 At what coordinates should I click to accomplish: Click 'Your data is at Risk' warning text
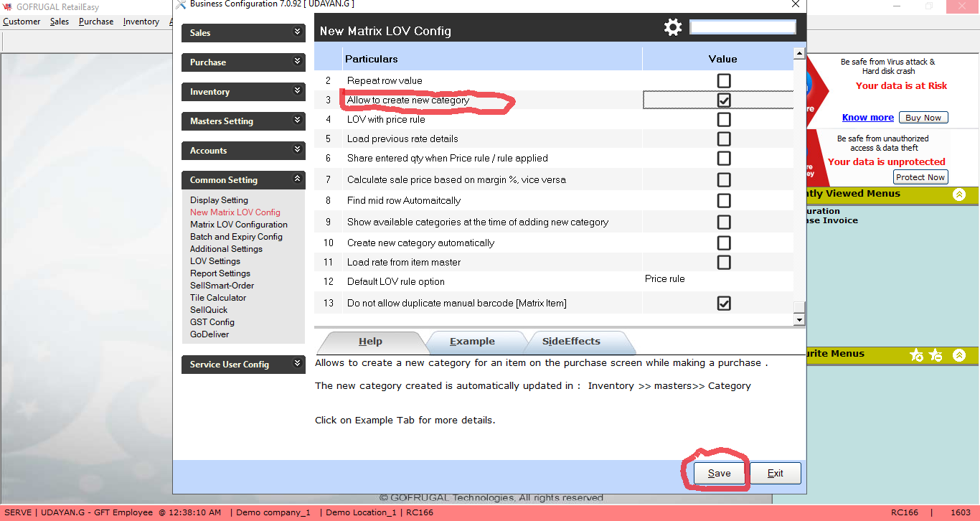click(901, 86)
